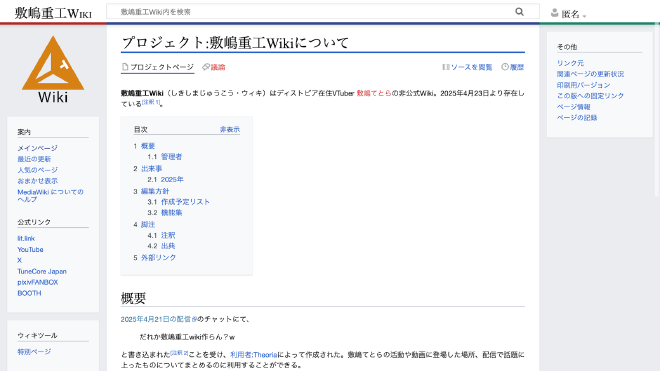This screenshot has height=371, width=660.
Task: Jump to 脚注 in contents
Action: (148, 224)
